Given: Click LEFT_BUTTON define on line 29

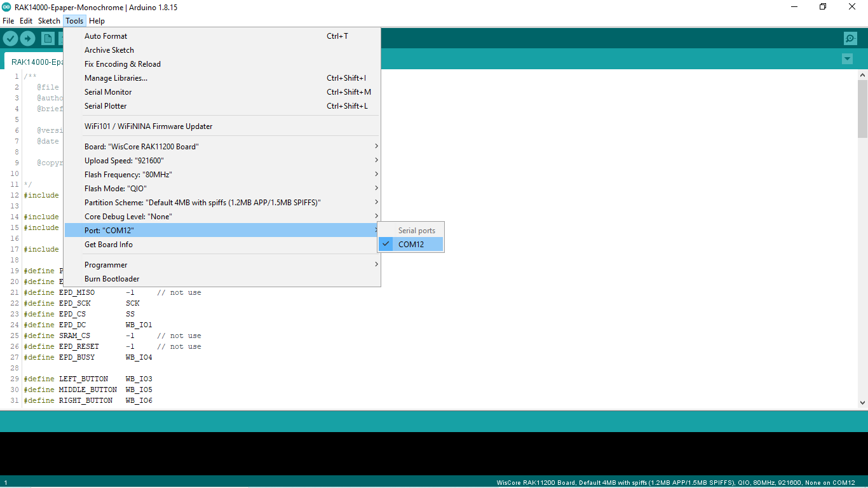Looking at the screenshot, I should tap(84, 379).
